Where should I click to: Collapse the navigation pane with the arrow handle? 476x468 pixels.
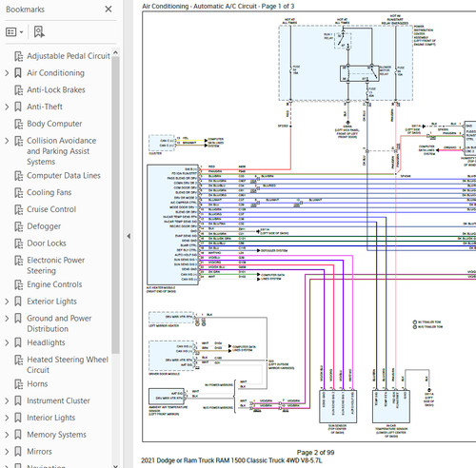[x=129, y=236]
